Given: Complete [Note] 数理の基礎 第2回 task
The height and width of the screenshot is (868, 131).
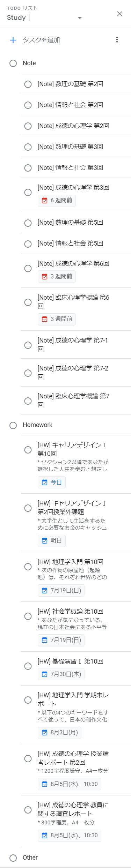Looking at the screenshot, I should point(28,84).
